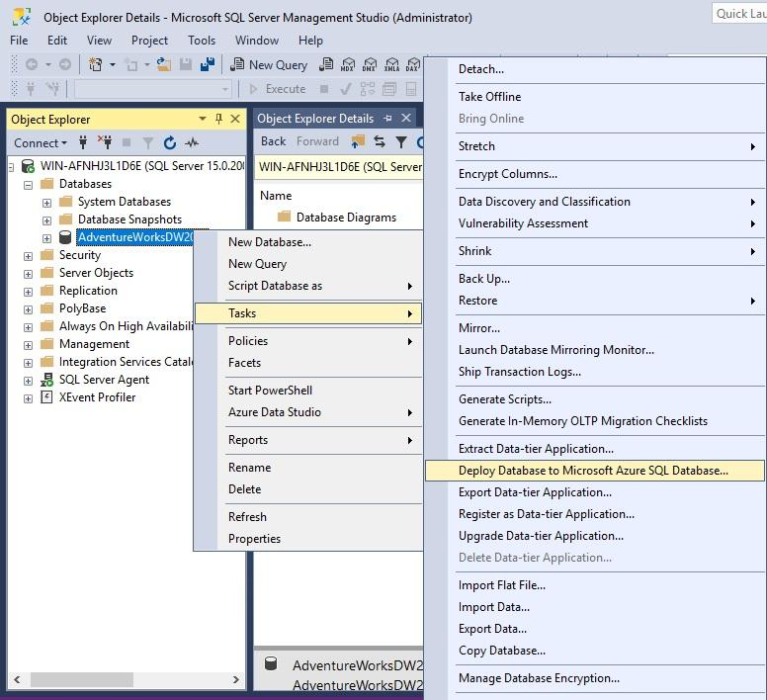The image size is (767, 700).
Task: Click the Save floppy disk icon
Action: click(186, 64)
